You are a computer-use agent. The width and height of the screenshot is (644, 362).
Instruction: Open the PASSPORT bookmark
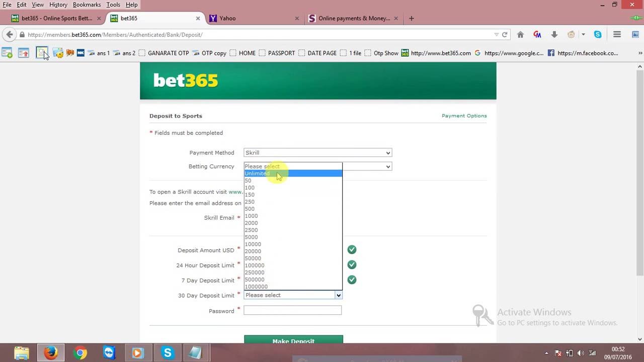[x=277, y=53]
